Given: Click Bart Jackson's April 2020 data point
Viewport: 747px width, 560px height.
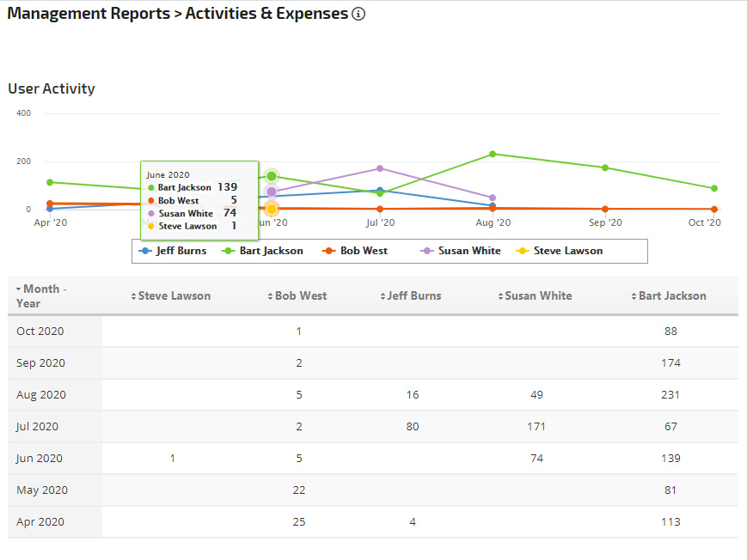Looking at the screenshot, I should pos(50,182).
